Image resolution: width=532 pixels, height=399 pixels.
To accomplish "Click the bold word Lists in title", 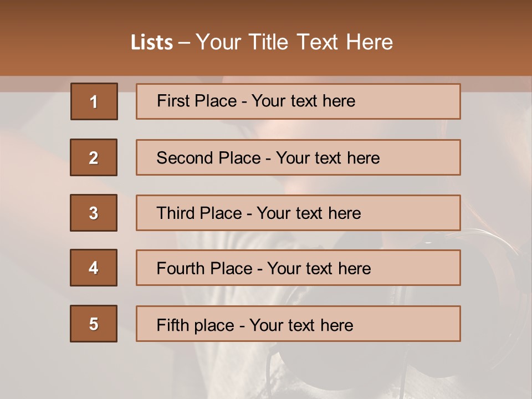I will (152, 43).
